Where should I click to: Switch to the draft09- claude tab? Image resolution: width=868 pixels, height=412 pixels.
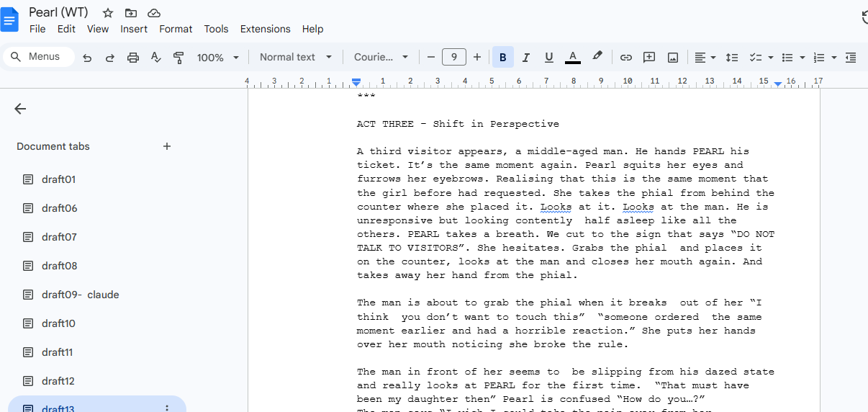80,295
